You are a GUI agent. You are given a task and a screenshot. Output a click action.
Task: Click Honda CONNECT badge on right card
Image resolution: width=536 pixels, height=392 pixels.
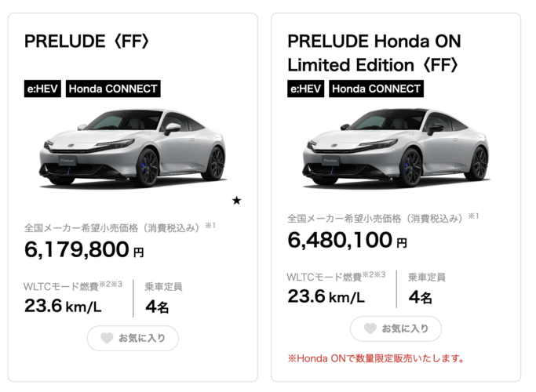[x=377, y=89]
